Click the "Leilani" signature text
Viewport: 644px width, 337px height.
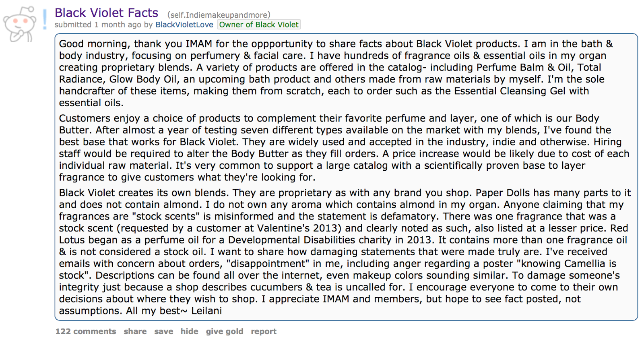(206, 311)
